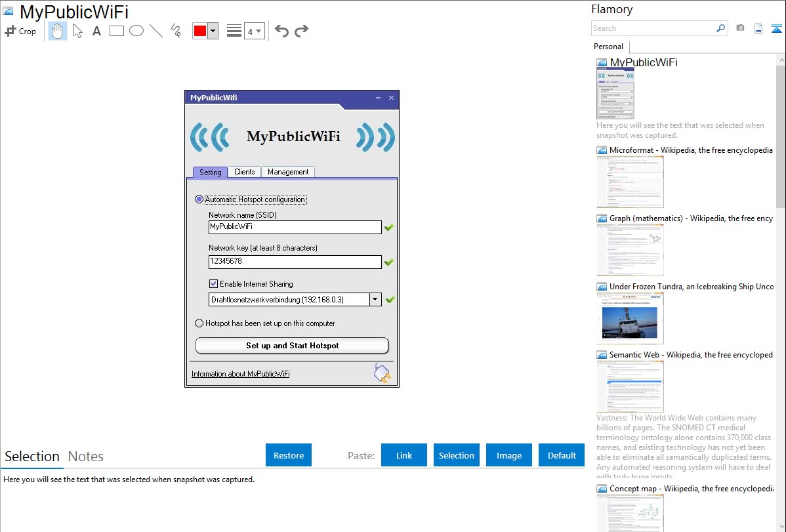Open the line width 4 dropdown
This screenshot has width=786, height=532.
point(255,31)
